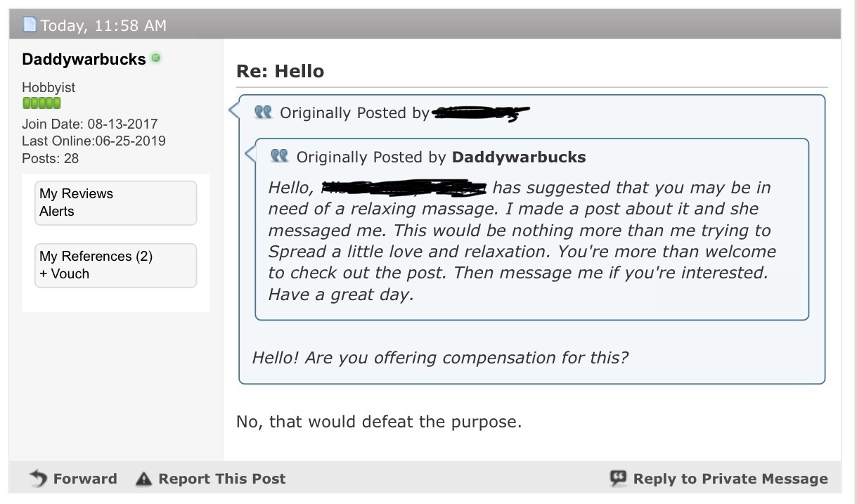Report This Post to moderators
The width and height of the screenshot is (857, 504).
pos(221,479)
